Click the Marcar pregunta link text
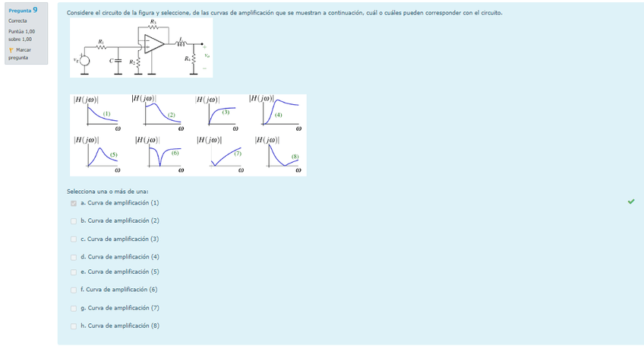The width and height of the screenshot is (644, 346). pyautogui.click(x=20, y=54)
